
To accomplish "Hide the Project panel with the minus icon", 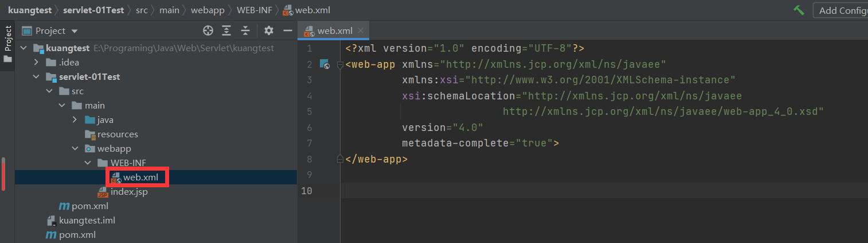I will pos(288,30).
